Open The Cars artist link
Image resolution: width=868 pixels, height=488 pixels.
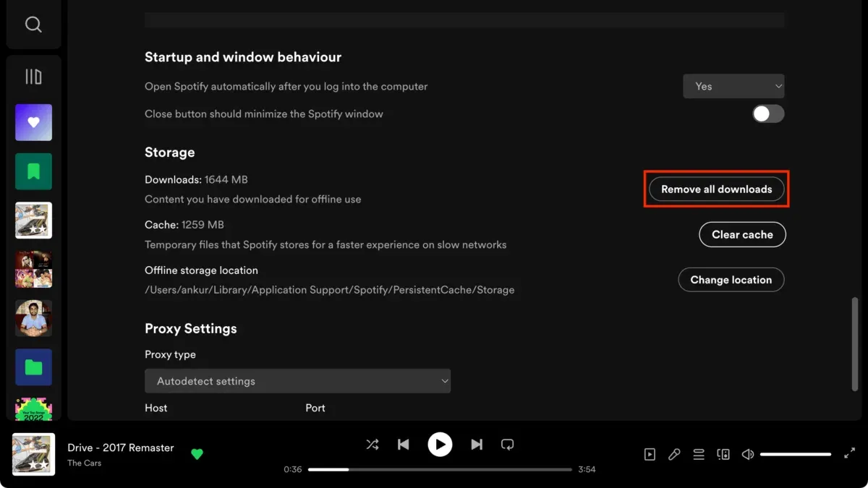tap(85, 463)
